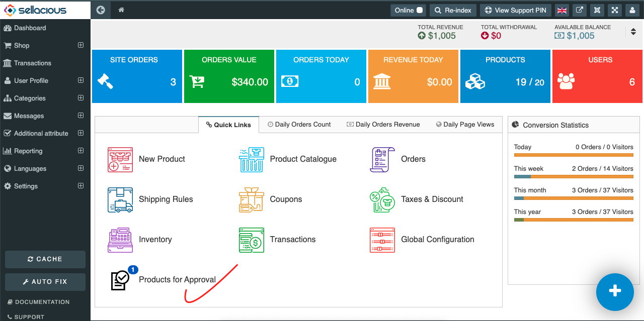644x321 pixels.
Task: Click the Re-index button
Action: [453, 10]
